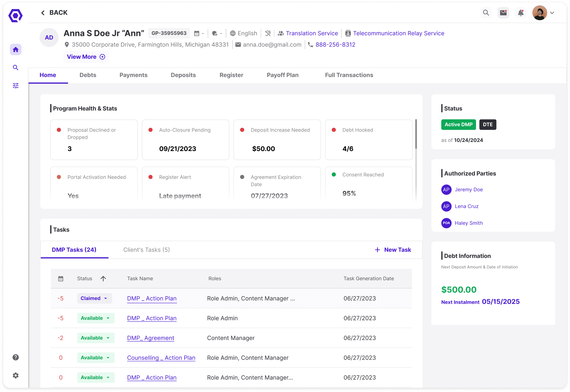Open Available dropdown for DMP_ Agreement task

tap(108, 338)
